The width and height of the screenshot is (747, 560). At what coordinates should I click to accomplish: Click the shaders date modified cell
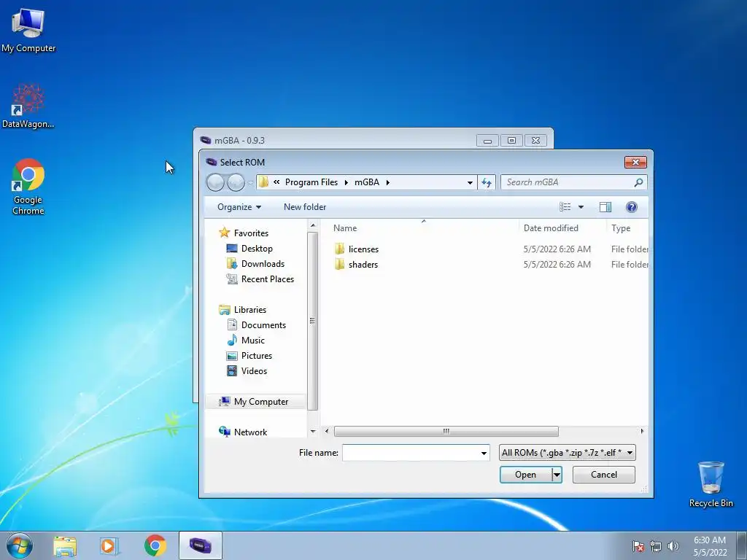click(557, 264)
